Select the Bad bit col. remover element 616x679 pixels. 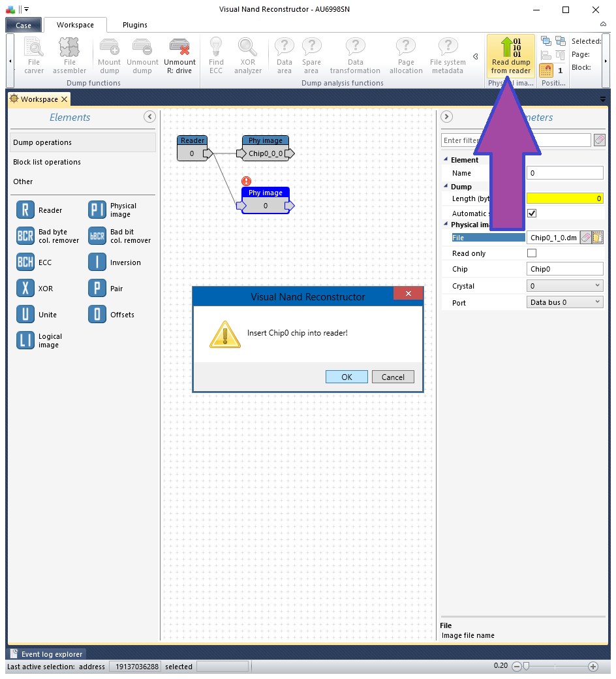(119, 236)
